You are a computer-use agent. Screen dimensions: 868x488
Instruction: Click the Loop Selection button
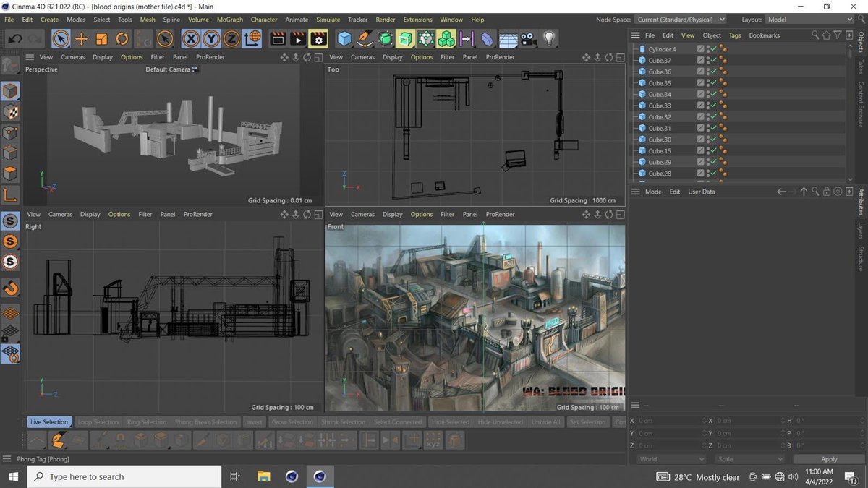point(98,422)
